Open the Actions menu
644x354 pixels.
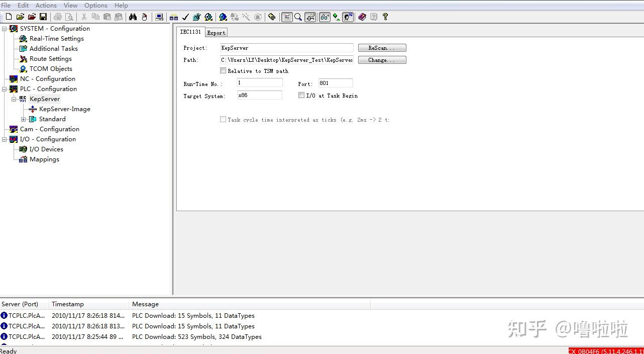46,5
